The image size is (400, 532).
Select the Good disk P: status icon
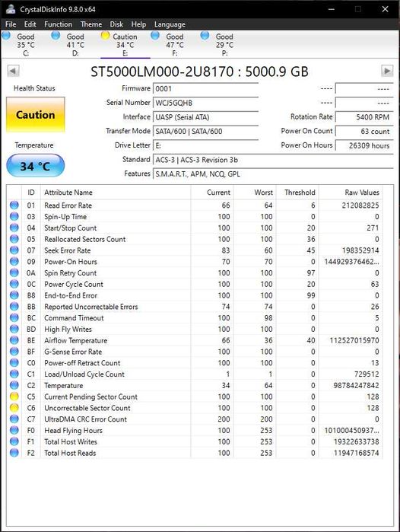205,35
